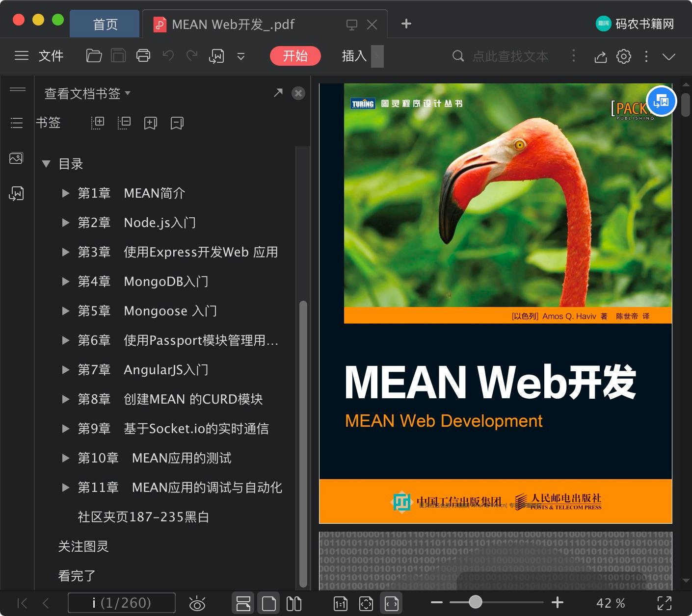Open the 文件 menu
The image size is (692, 616).
(x=51, y=56)
